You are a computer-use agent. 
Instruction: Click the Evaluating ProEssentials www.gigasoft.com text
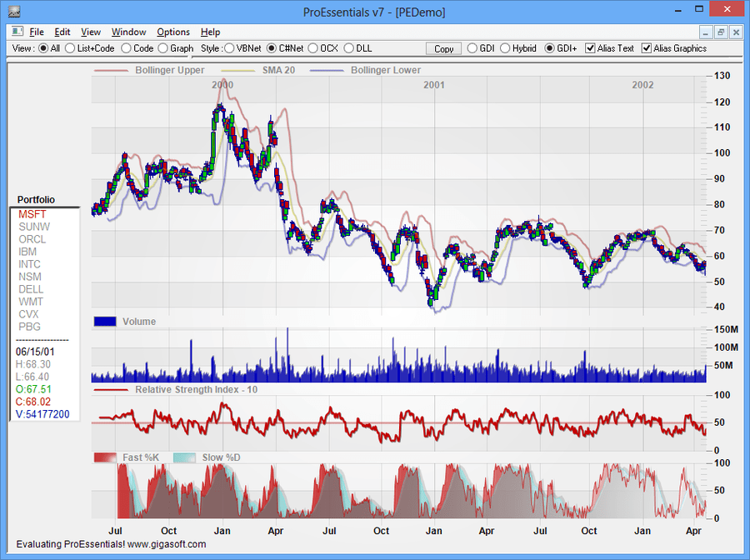[x=111, y=544]
